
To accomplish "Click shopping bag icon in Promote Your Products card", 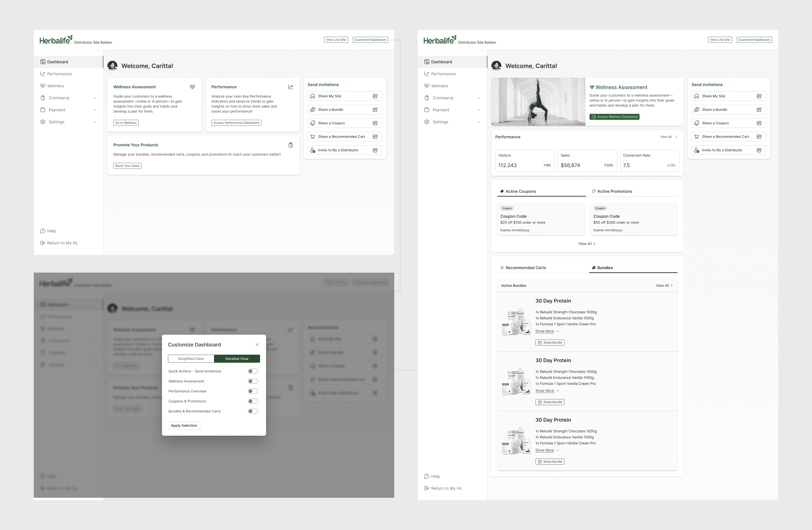I will coord(290,145).
